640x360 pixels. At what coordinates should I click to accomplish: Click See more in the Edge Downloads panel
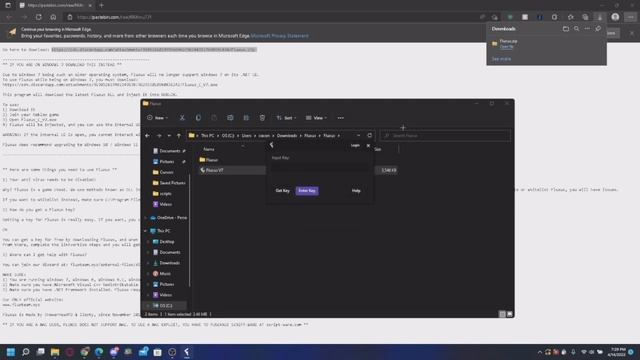(x=501, y=59)
